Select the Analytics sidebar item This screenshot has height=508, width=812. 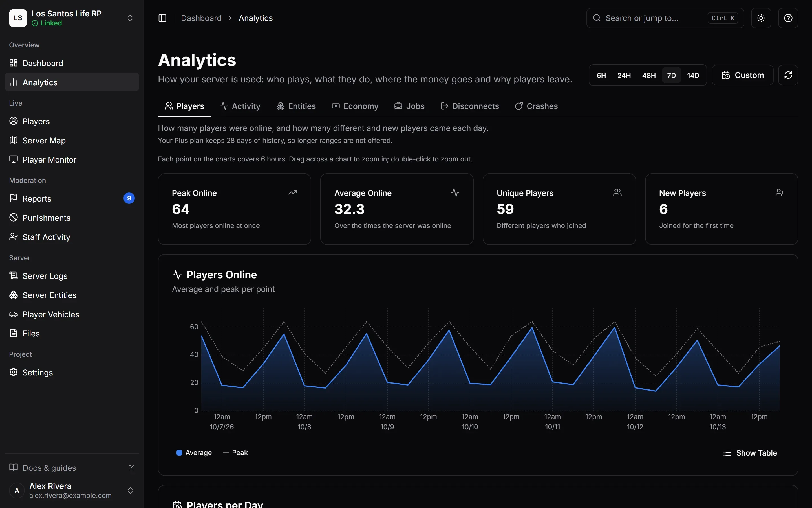tap(72, 82)
